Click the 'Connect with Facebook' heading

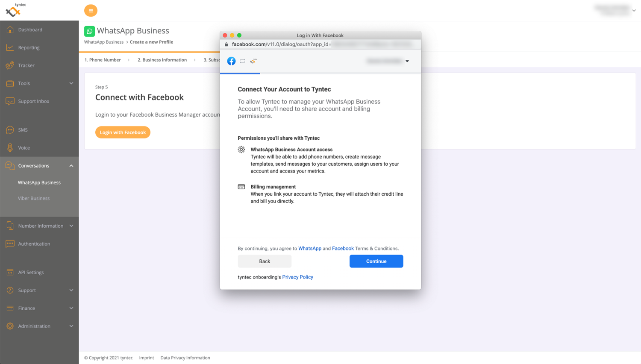tap(139, 97)
